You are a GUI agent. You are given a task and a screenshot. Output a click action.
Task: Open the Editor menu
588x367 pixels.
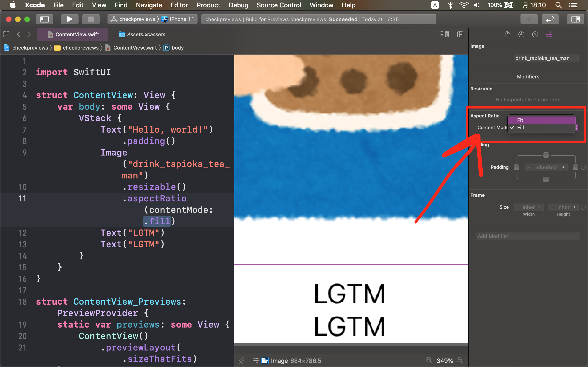click(179, 5)
